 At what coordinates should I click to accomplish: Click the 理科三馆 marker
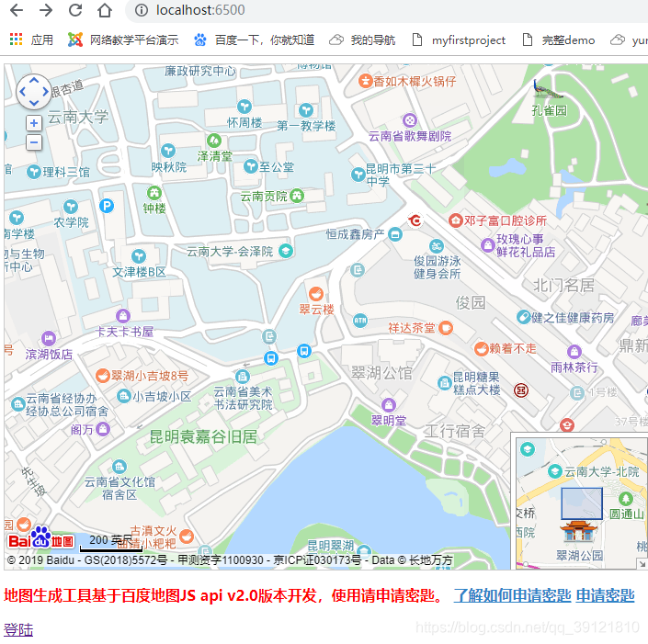pyautogui.click(x=33, y=172)
